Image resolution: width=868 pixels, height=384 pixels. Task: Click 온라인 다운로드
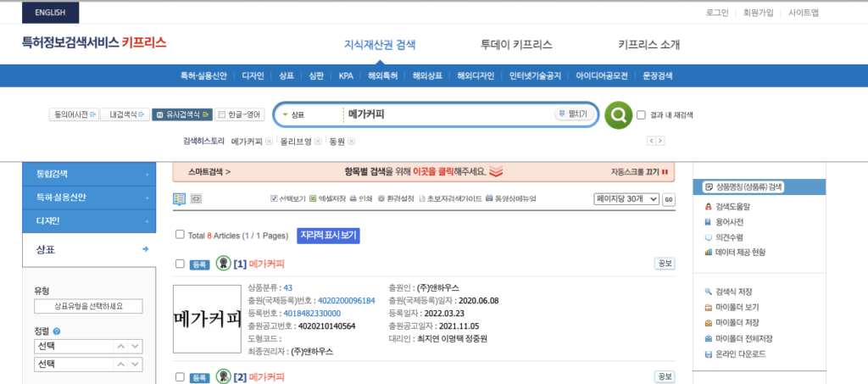735,354
